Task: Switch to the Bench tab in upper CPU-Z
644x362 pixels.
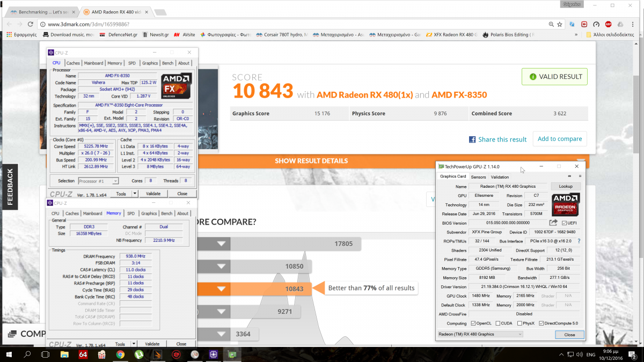Action: click(167, 63)
